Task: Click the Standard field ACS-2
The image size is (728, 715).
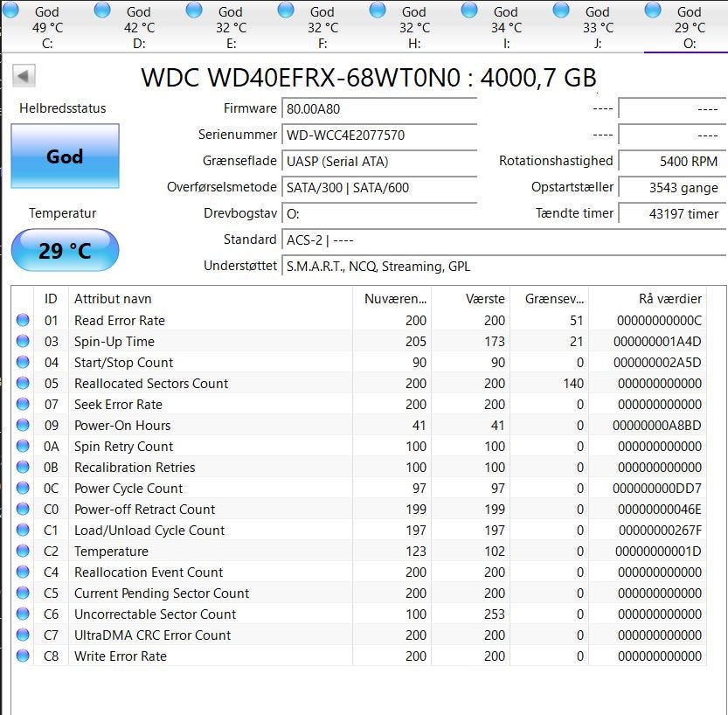Action: [504, 239]
